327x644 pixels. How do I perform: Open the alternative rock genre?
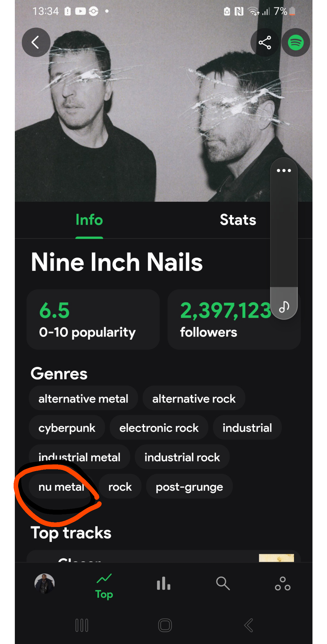(194, 398)
